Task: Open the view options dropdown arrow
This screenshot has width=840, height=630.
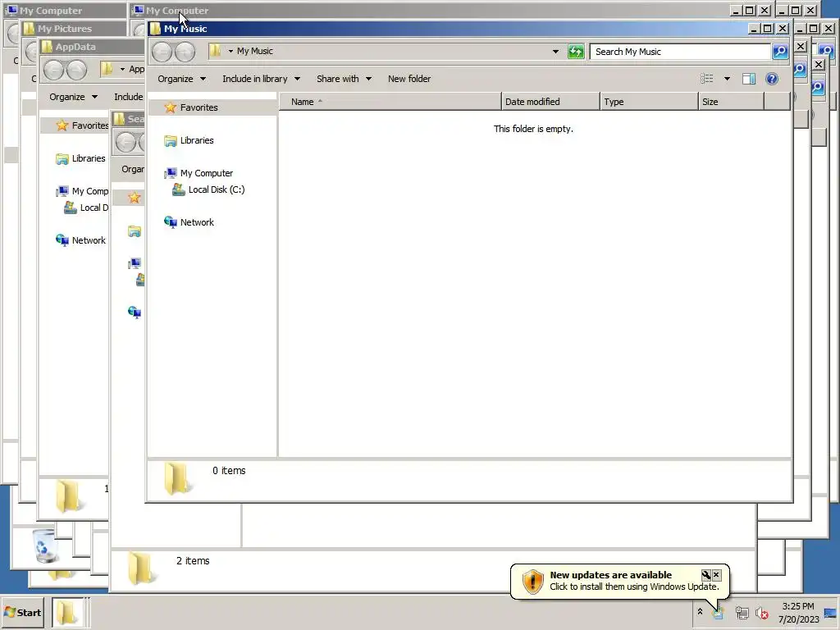Action: tap(727, 79)
